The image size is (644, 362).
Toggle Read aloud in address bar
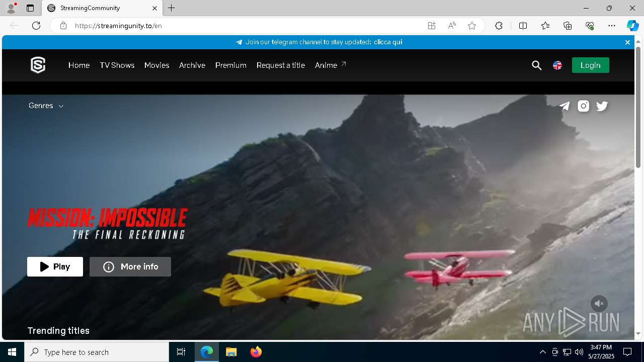(452, 26)
